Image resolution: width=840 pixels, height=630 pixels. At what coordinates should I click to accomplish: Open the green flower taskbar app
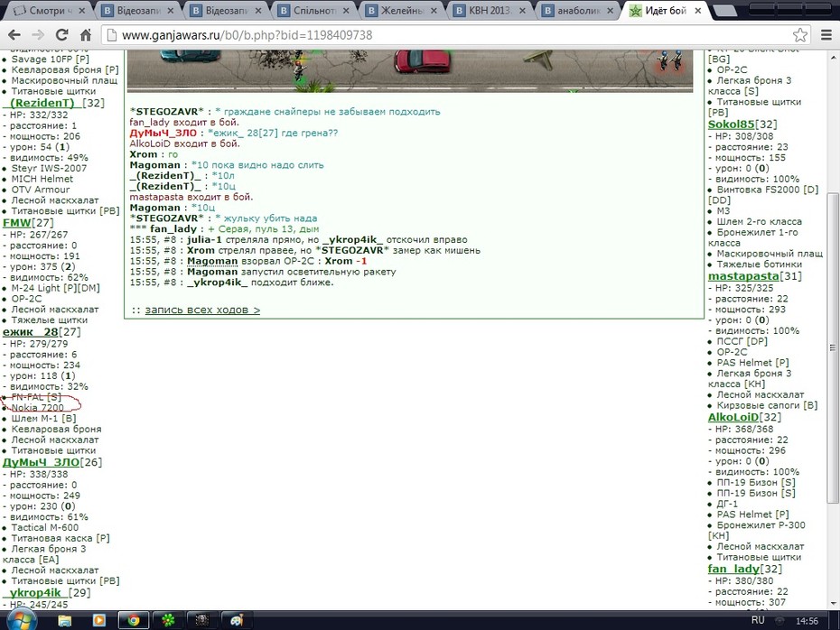click(x=168, y=620)
